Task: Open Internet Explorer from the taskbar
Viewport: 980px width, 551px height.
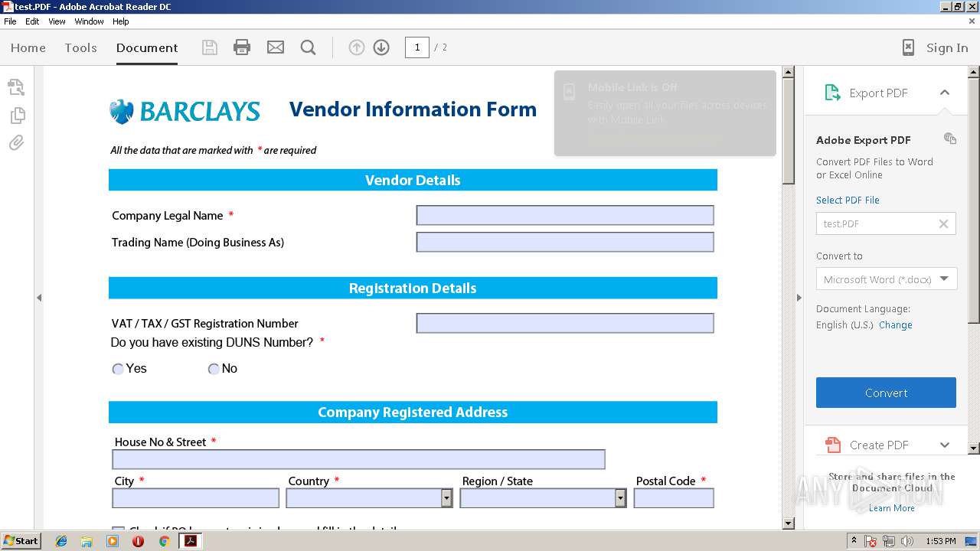Action: coord(61,541)
